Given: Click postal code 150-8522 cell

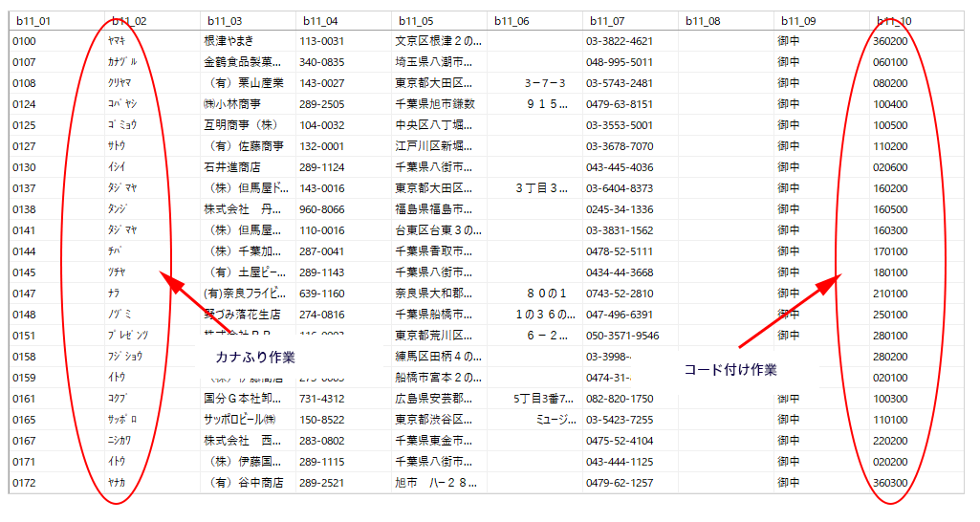Looking at the screenshot, I should point(322,420).
